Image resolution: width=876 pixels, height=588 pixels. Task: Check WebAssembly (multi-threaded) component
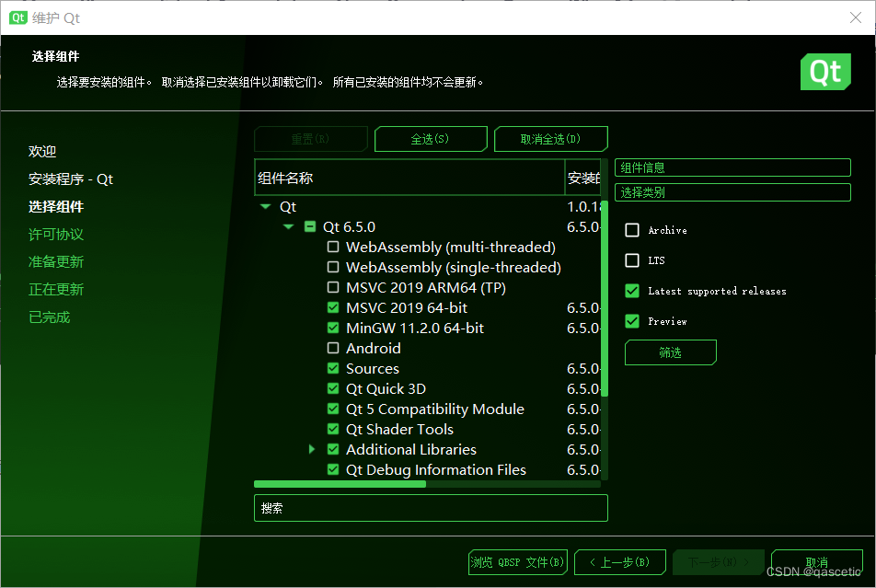[x=333, y=247]
